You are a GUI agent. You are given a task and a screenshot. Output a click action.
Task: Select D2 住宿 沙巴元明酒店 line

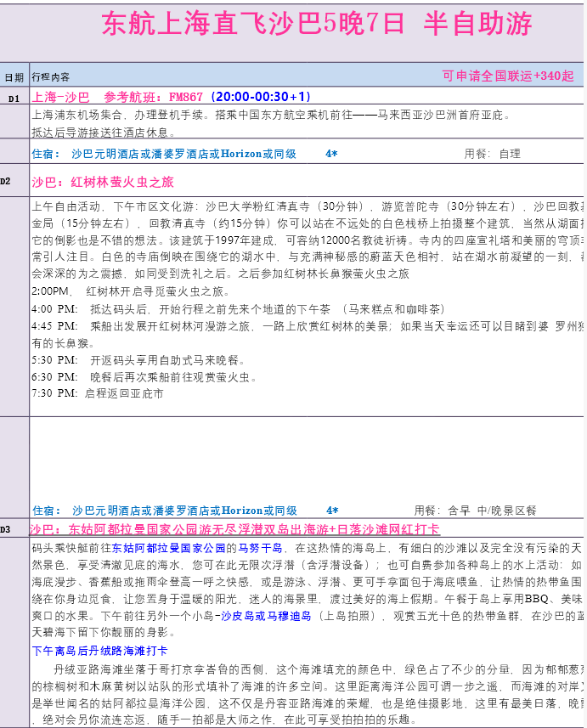click(x=165, y=511)
